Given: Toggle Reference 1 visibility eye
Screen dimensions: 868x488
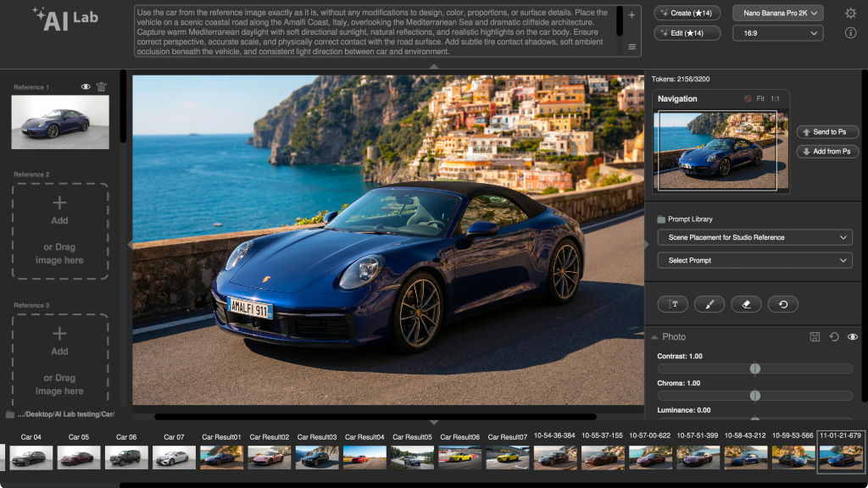Looking at the screenshot, I should pyautogui.click(x=86, y=86).
